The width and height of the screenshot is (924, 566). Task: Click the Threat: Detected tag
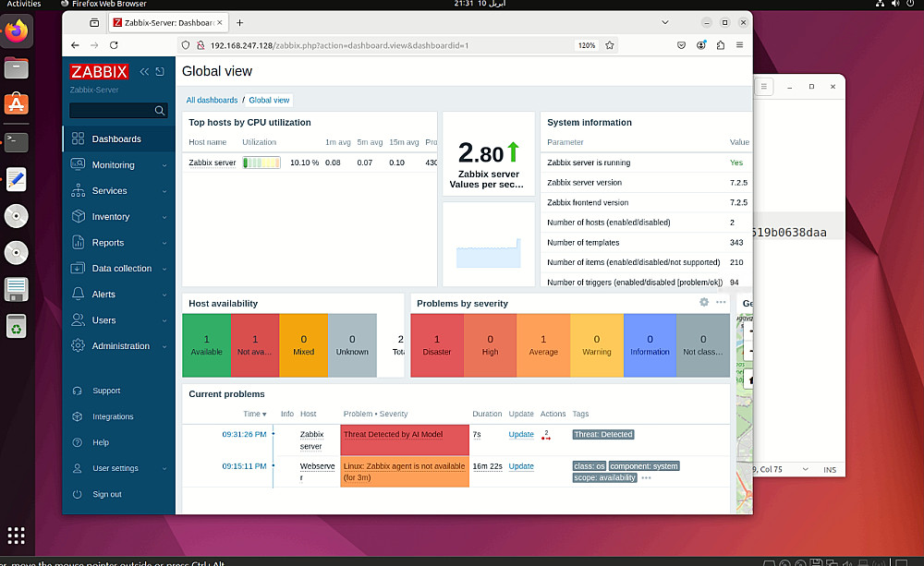click(602, 435)
